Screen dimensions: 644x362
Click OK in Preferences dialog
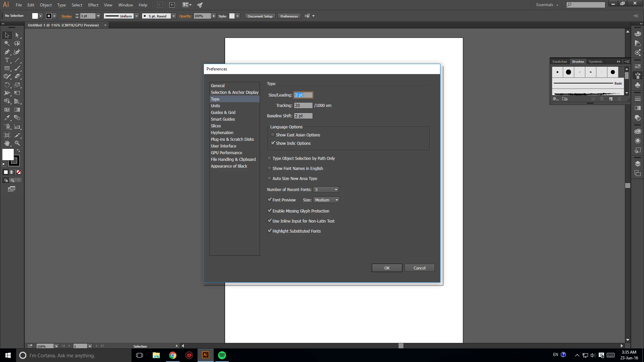coord(387,268)
